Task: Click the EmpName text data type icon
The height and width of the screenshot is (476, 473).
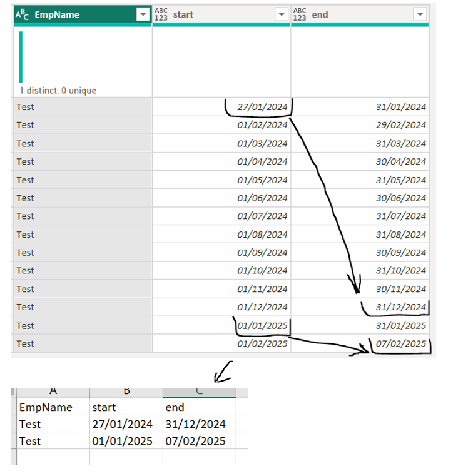Action: 22,14
